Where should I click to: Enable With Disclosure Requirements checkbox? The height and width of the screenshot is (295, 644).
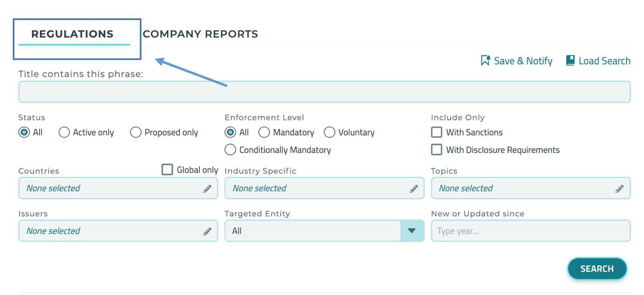[437, 150]
